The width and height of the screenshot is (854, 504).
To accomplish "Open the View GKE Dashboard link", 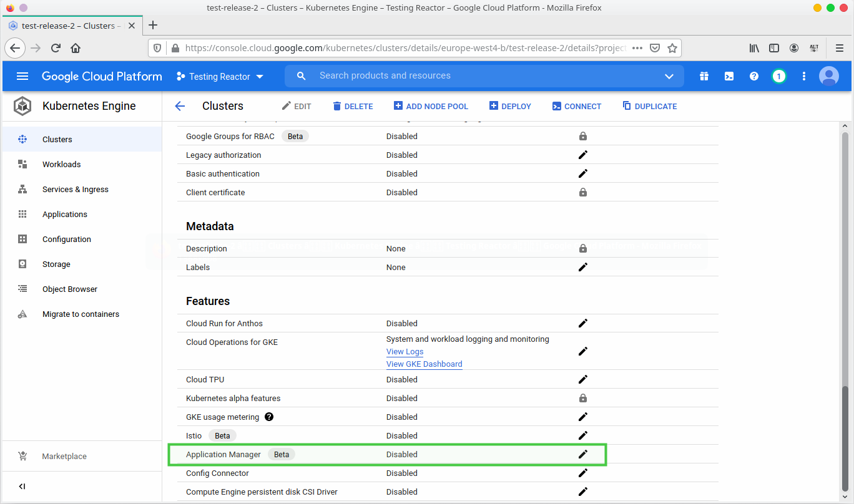I will pos(424,364).
